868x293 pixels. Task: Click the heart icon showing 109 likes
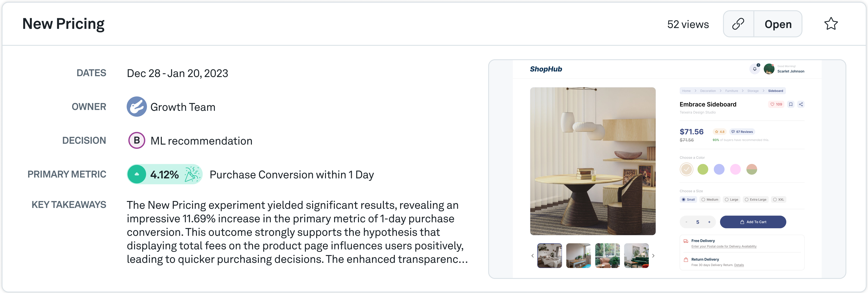(772, 104)
